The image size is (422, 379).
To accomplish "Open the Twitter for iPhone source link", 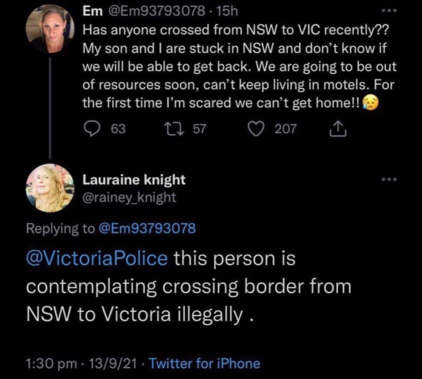I will tap(204, 363).
